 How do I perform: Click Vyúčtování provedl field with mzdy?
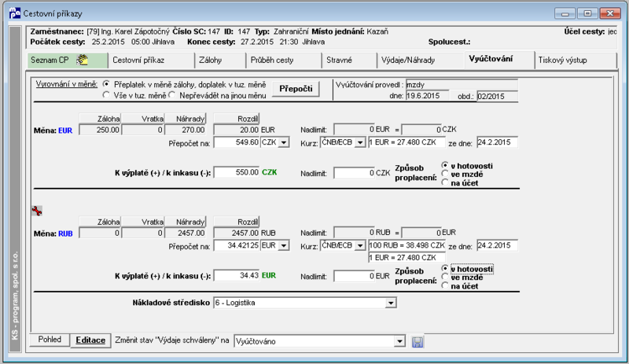(x=462, y=85)
